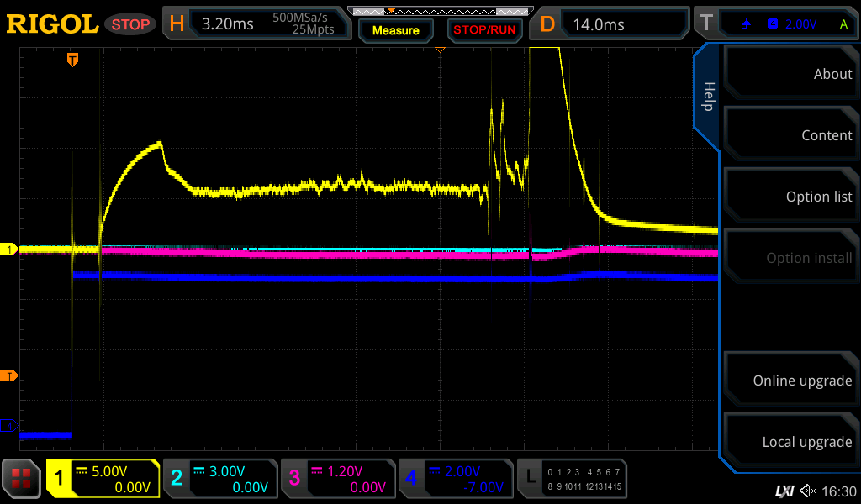The width and height of the screenshot is (861, 504).
Task: Select the orange trigger level marker on left edge
Action: (9, 375)
